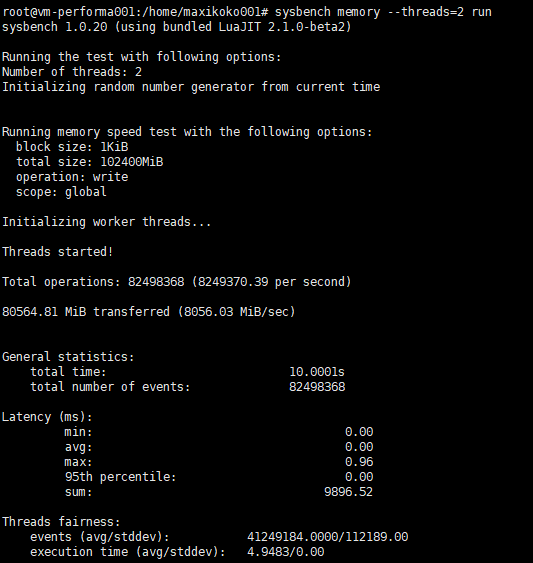Click the sysbench 1.0.20 version line
The image size is (533, 563).
coord(176,27)
